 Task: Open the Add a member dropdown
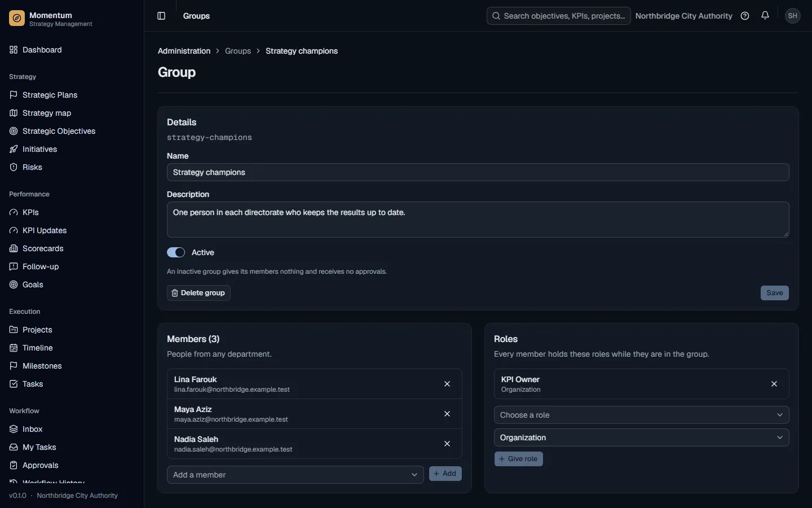click(295, 475)
